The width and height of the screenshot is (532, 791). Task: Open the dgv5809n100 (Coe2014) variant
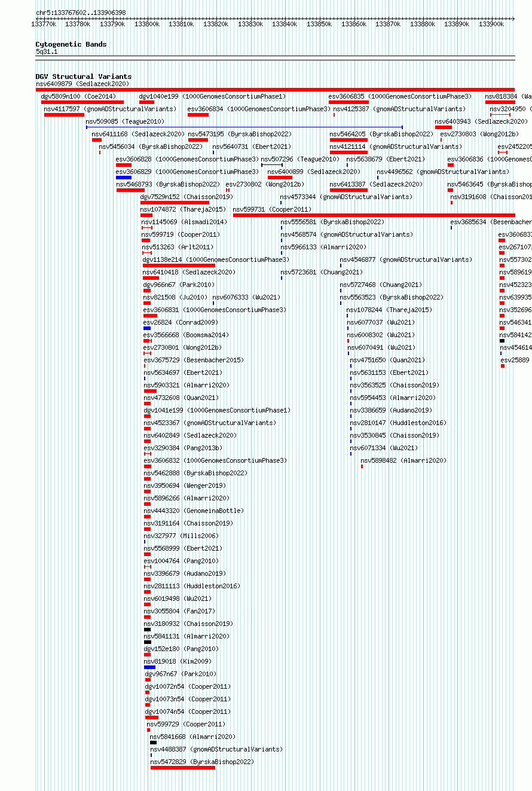[78, 96]
